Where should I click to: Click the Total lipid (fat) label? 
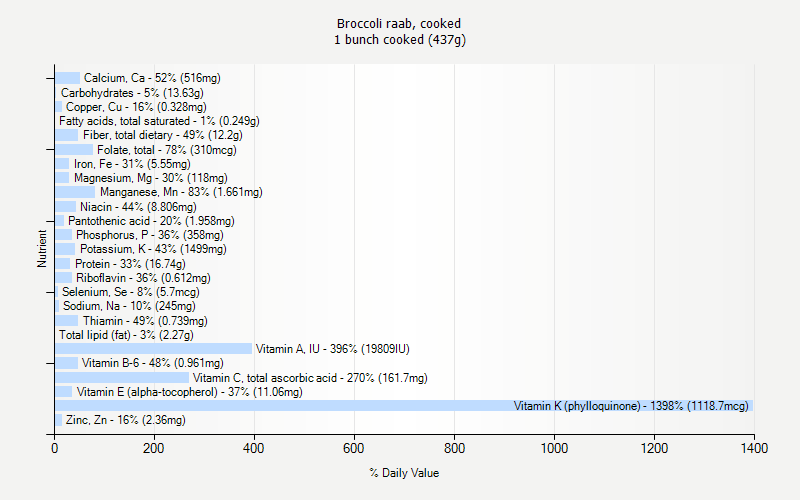[126, 335]
